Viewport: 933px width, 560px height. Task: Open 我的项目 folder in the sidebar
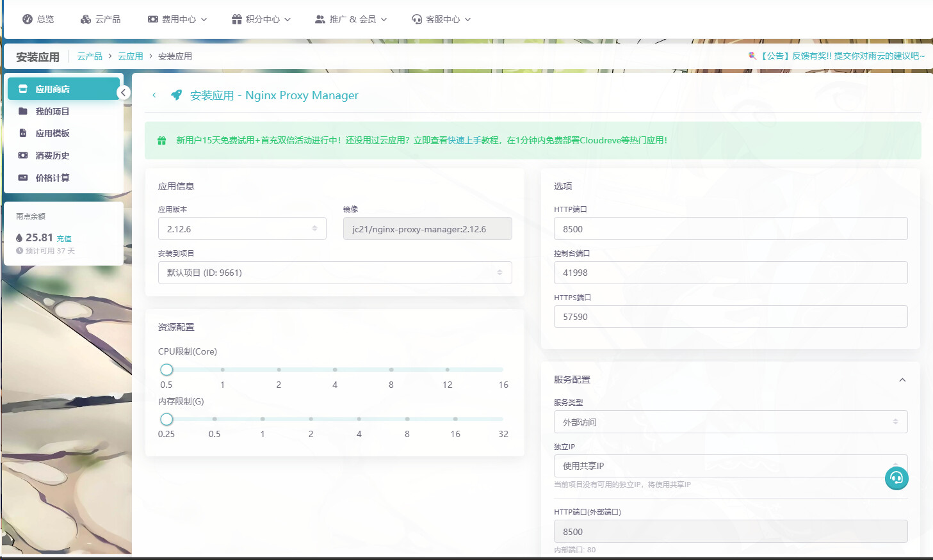pyautogui.click(x=52, y=111)
